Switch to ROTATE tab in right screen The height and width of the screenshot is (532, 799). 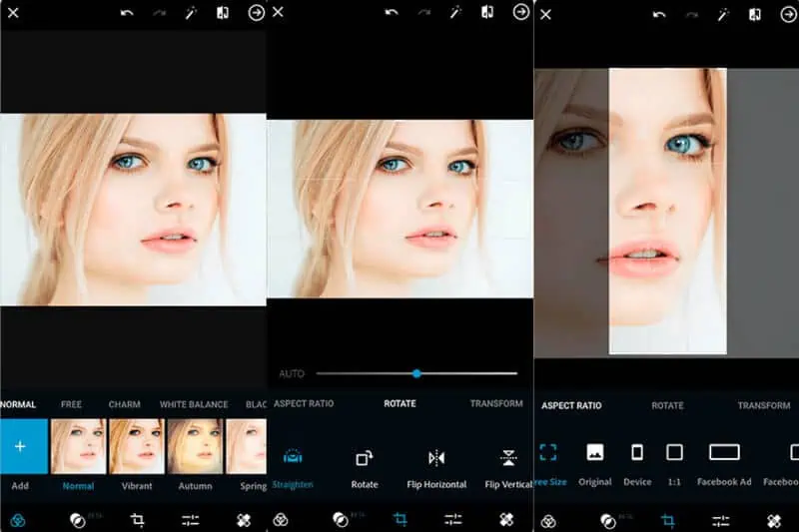pyautogui.click(x=667, y=406)
